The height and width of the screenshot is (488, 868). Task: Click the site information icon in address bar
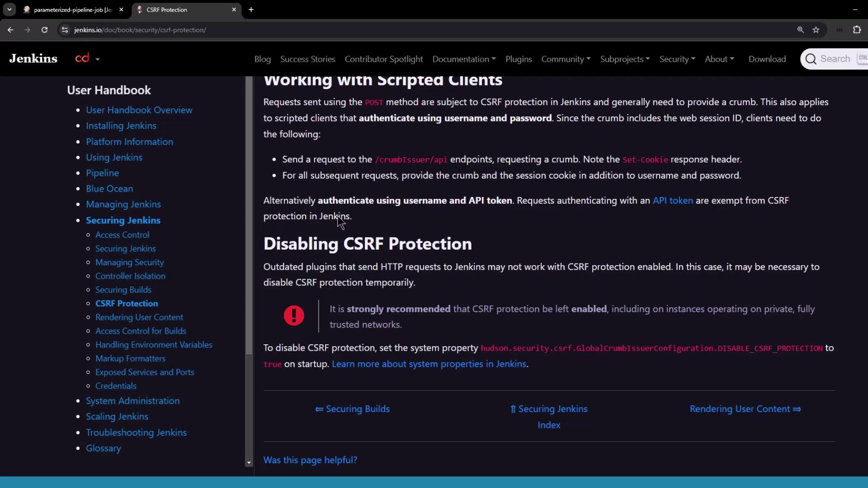click(65, 30)
